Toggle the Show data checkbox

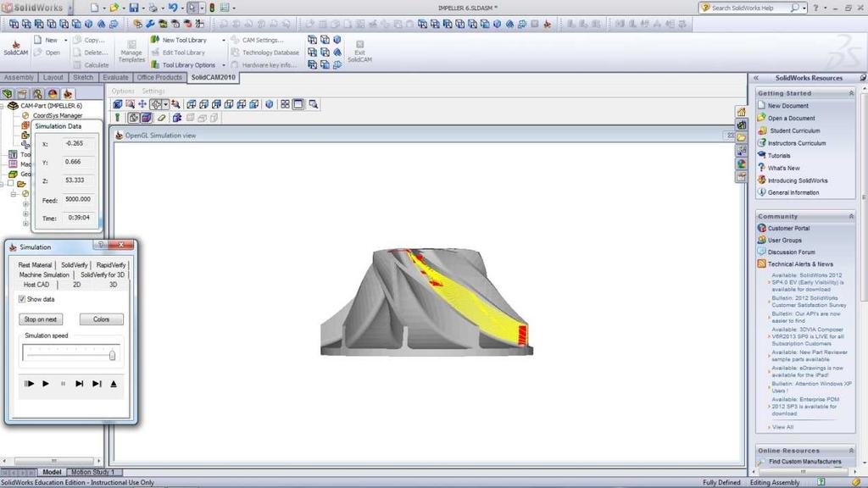pyautogui.click(x=22, y=299)
